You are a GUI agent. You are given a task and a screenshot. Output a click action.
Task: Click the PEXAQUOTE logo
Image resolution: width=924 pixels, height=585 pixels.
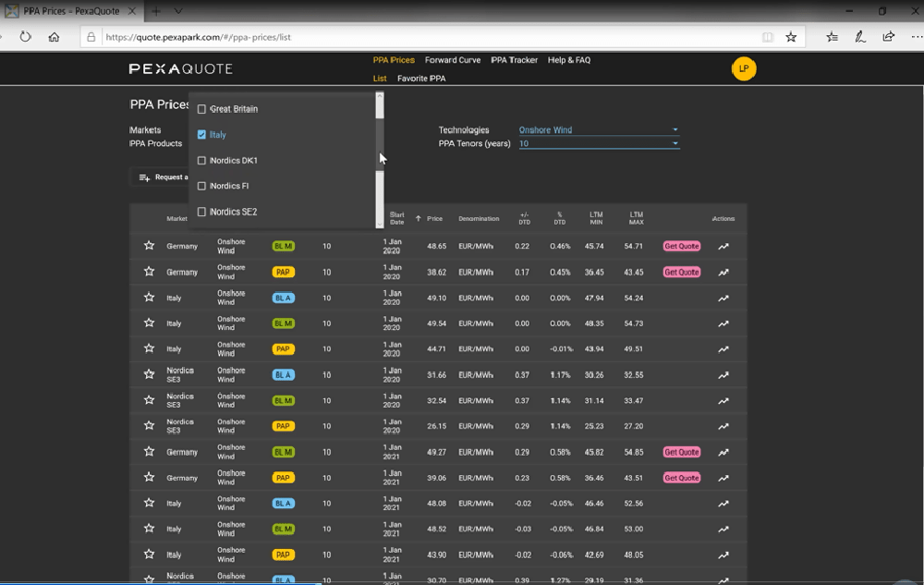(181, 69)
